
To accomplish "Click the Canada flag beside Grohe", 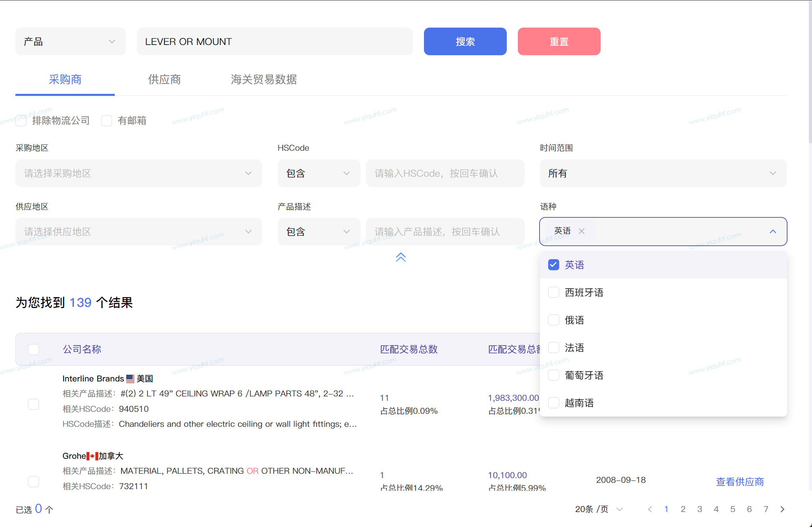I will coord(92,456).
